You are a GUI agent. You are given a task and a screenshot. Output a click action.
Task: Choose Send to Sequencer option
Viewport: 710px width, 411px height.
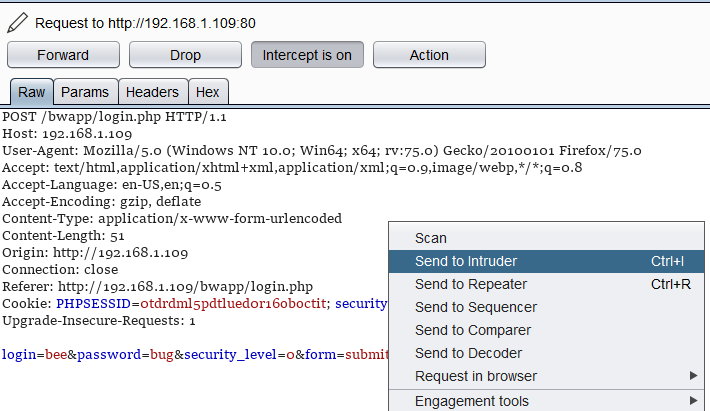click(475, 307)
